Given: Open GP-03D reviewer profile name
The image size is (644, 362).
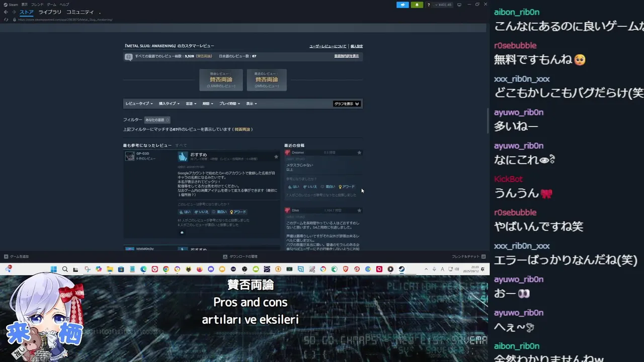Looking at the screenshot, I should tap(142, 153).
